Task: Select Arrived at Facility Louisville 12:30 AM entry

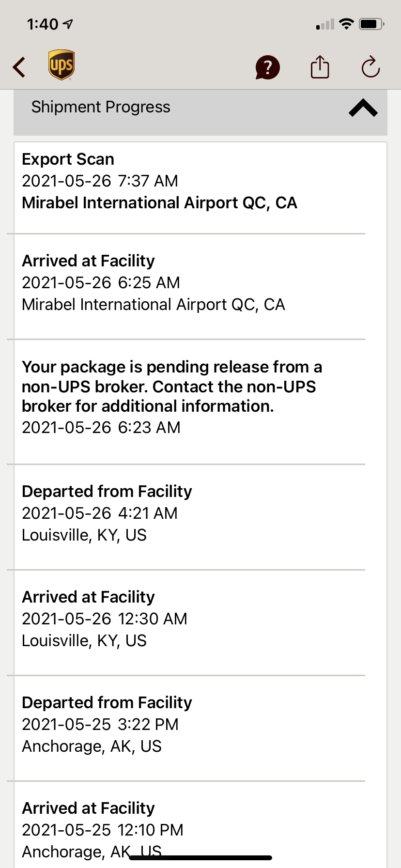Action: 189,623
